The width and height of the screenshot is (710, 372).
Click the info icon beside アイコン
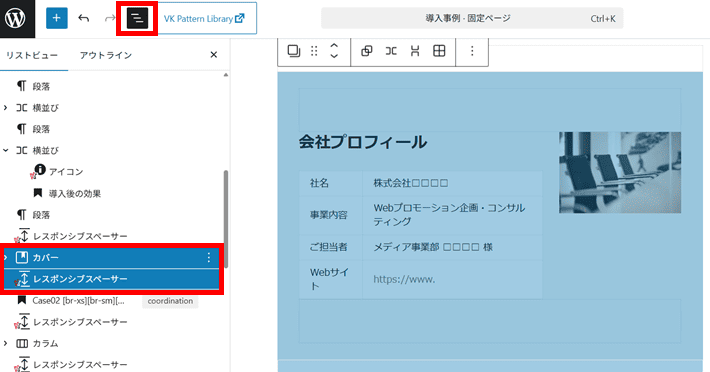click(x=40, y=170)
